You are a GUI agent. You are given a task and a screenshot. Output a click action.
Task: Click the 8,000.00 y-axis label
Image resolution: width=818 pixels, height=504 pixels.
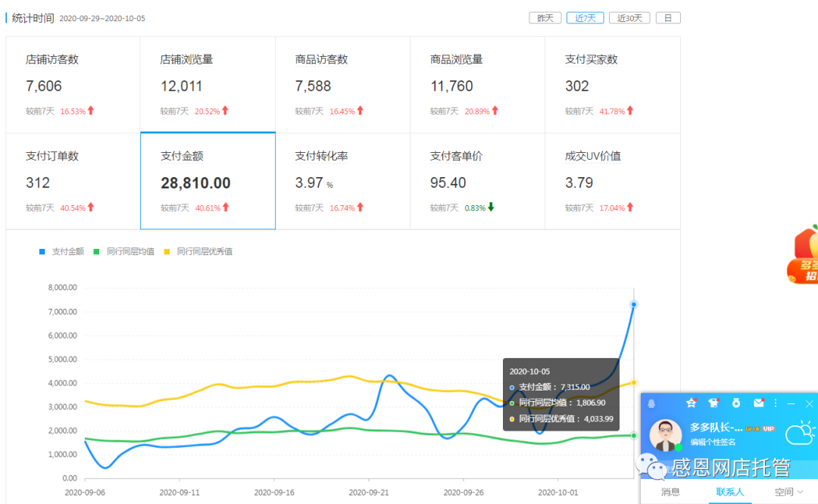coord(63,287)
